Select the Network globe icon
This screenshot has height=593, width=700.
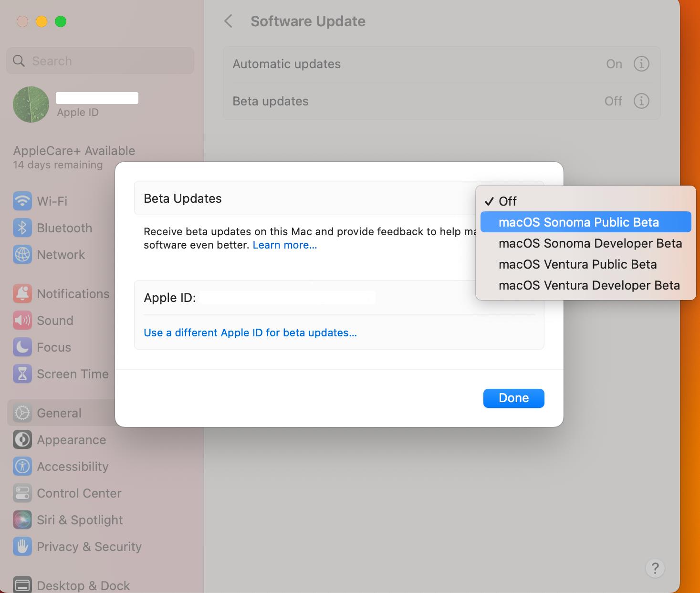pos(22,254)
